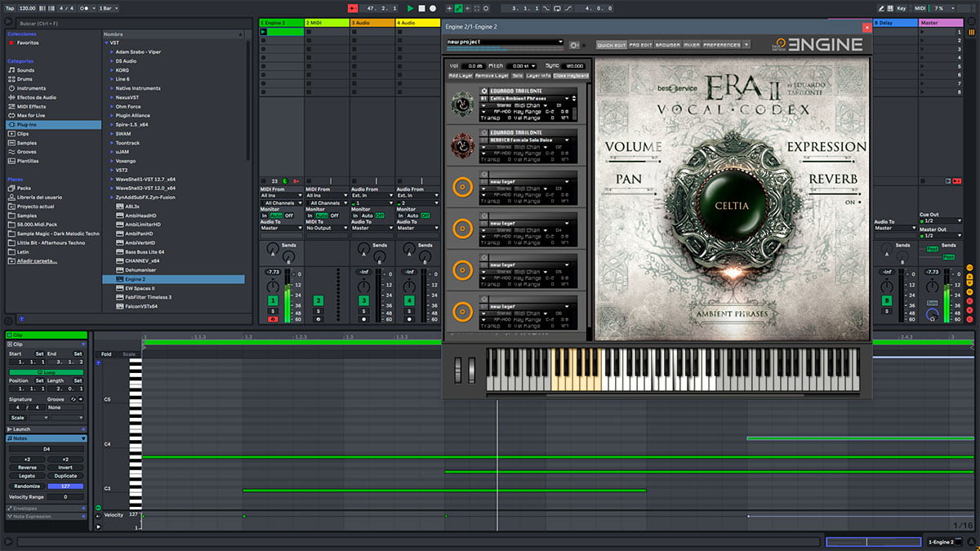The width and height of the screenshot is (980, 551).
Task: Open the Sounds category in browser
Action: [25, 70]
